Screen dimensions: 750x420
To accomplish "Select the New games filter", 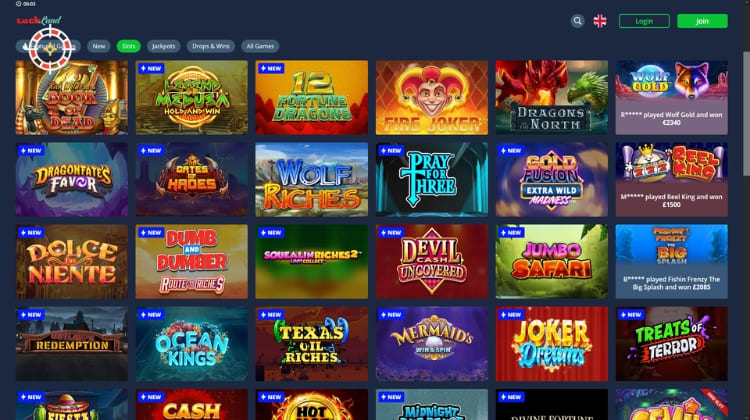I will pos(99,46).
